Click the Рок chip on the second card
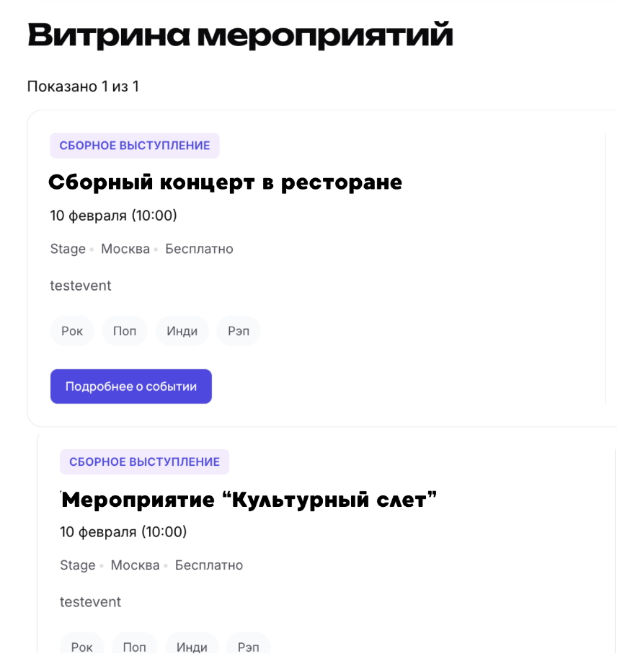The width and height of the screenshot is (617, 672). [81, 647]
